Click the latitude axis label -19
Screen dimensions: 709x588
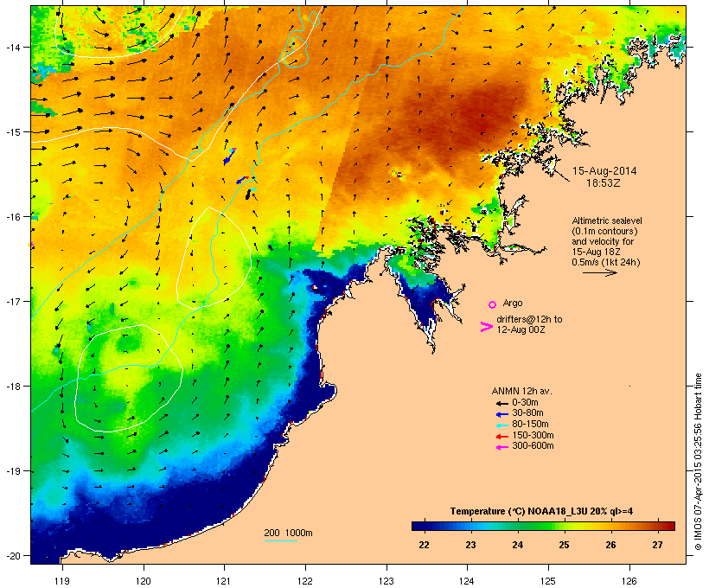[12, 471]
